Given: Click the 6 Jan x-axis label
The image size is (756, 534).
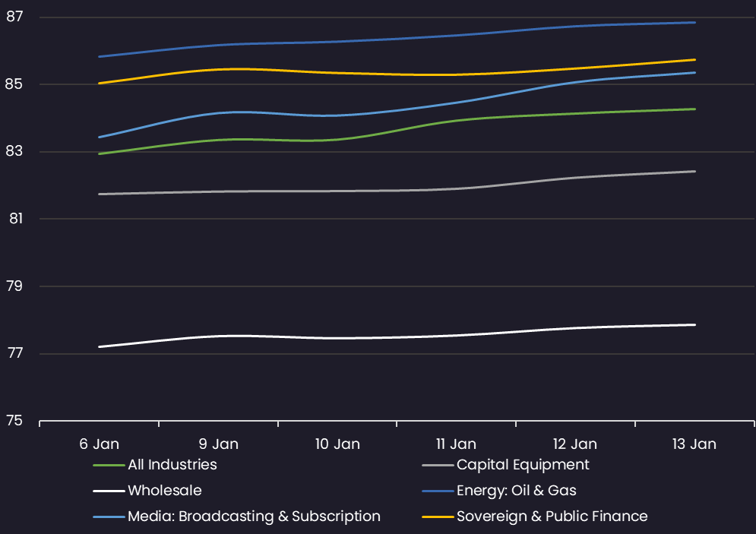Looking at the screenshot, I should [x=100, y=444].
